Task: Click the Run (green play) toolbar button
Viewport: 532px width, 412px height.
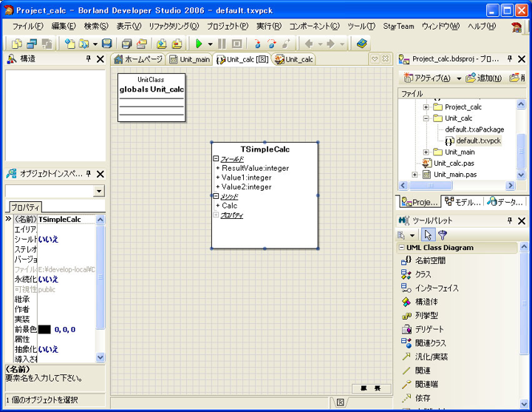Action: [199, 44]
